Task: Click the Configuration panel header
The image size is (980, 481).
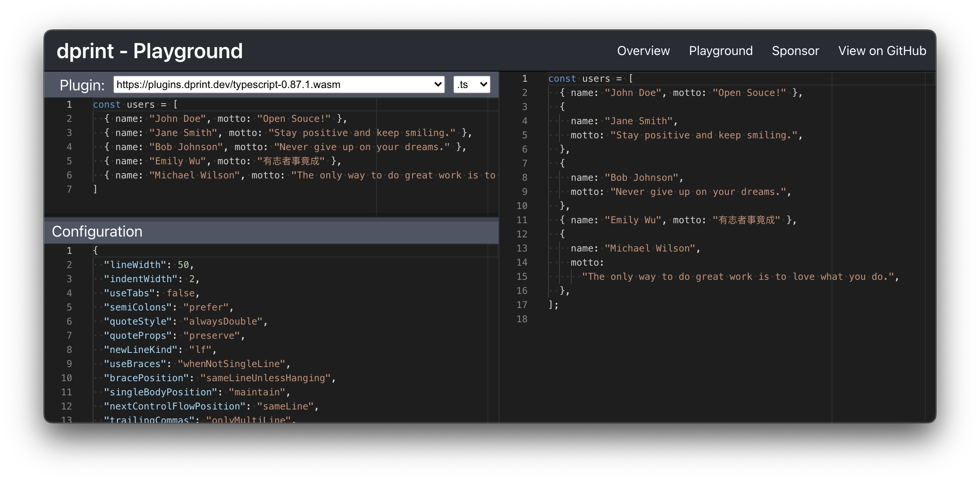Action: coord(271,231)
